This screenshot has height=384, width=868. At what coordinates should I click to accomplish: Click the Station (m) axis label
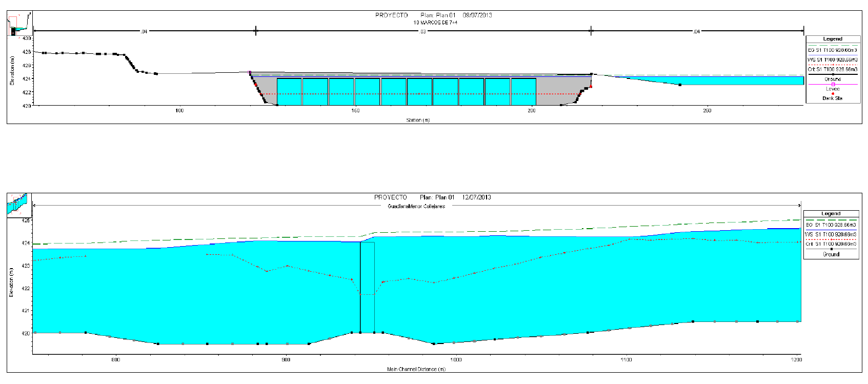[x=418, y=120]
